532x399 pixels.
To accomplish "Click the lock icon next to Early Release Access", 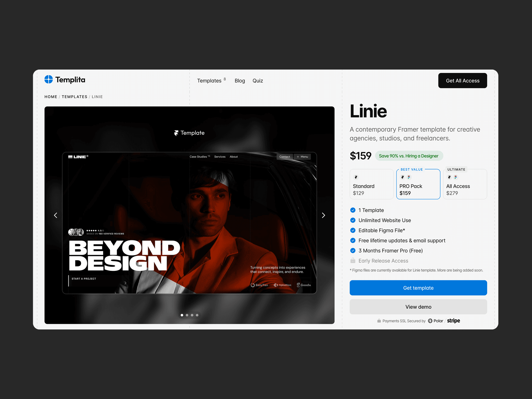I will tap(353, 261).
